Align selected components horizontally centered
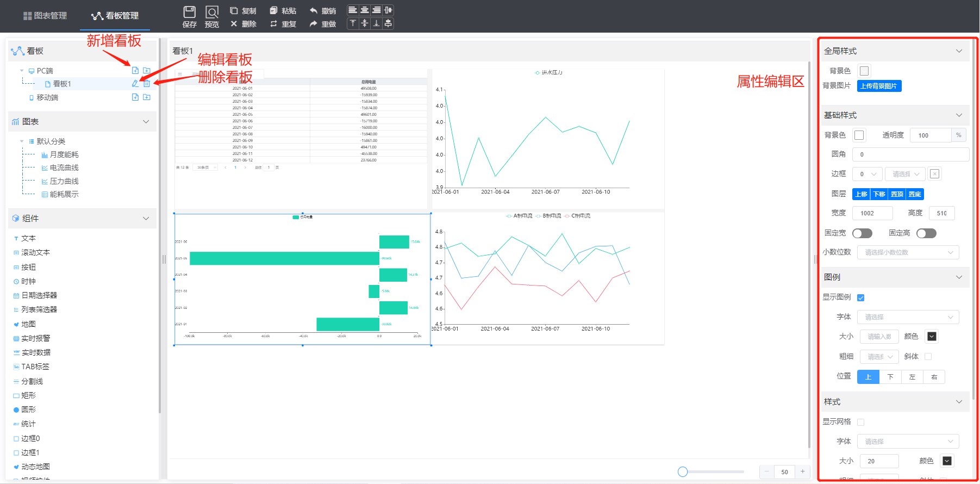This screenshot has width=980, height=484. (x=365, y=10)
